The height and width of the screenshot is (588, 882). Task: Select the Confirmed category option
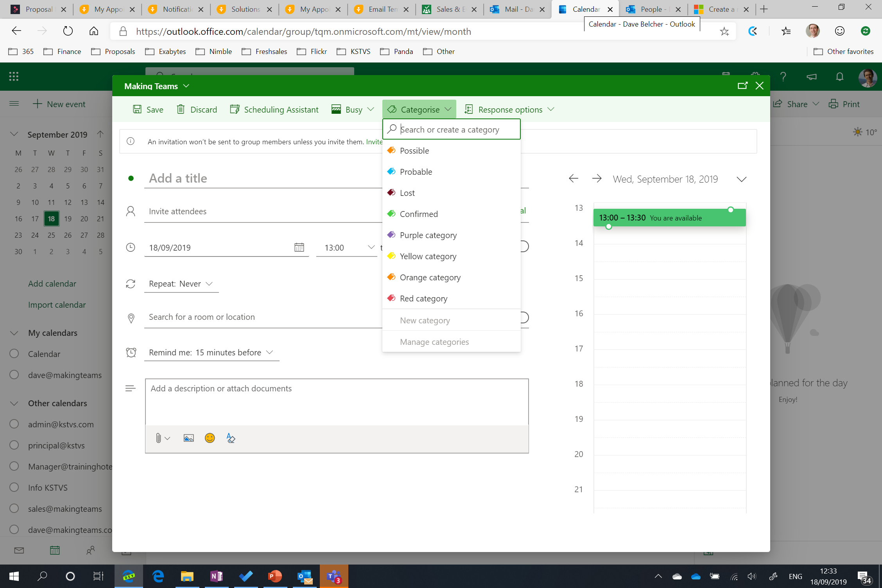point(419,213)
